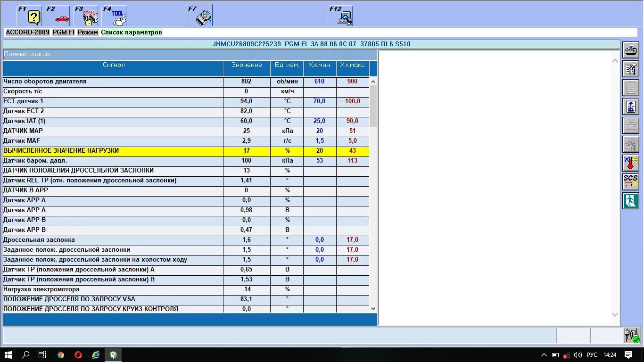Screen dimensions: 644x362
Task: Activate the SCS icon button
Action: point(631,181)
